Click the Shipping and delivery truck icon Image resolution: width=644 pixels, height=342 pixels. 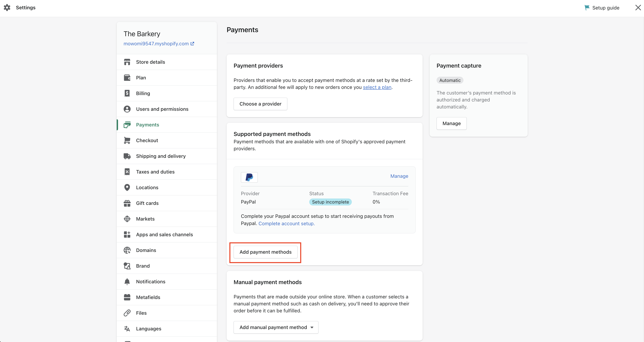127,156
